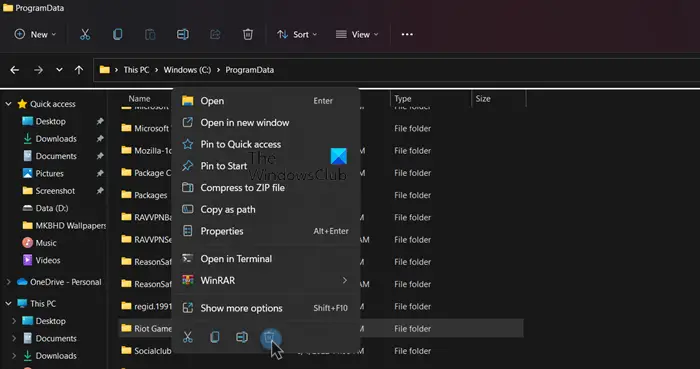This screenshot has height=369, width=700.
Task: Collapse the This PC tree node
Action: [x=8, y=303]
